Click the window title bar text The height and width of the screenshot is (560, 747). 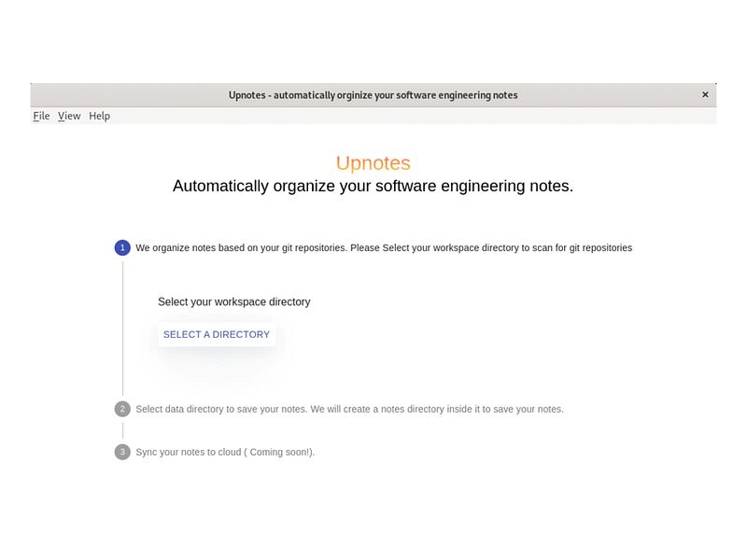tap(373, 95)
